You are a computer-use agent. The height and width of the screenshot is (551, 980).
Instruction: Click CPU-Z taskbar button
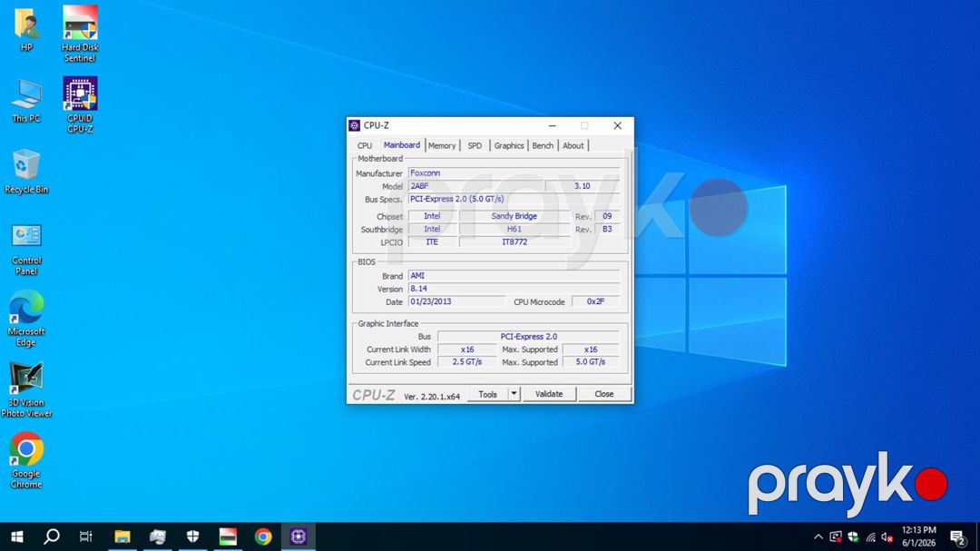click(299, 536)
